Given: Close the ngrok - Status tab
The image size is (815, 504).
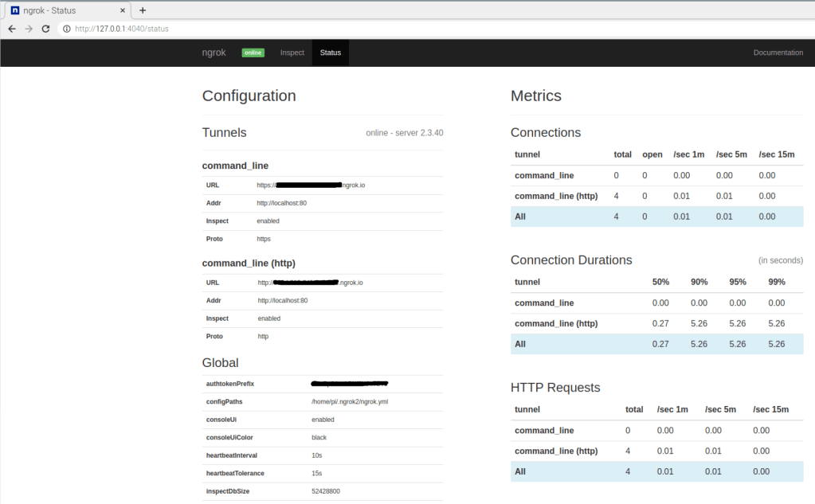Looking at the screenshot, I should coord(123,10).
